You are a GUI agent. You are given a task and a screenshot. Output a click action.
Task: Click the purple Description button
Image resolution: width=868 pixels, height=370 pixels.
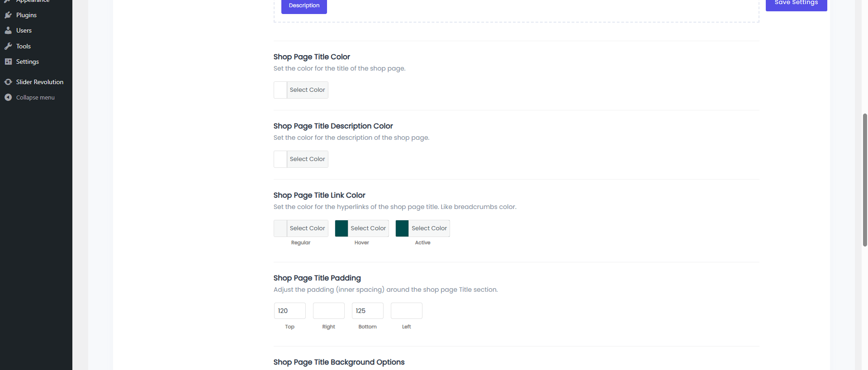point(304,5)
